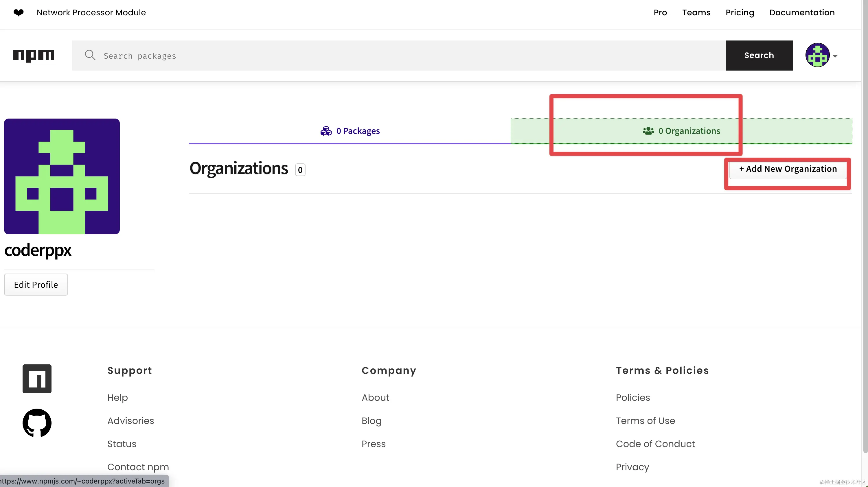This screenshot has height=487, width=868.
Task: Click the heart icon in top bar
Action: click(19, 12)
